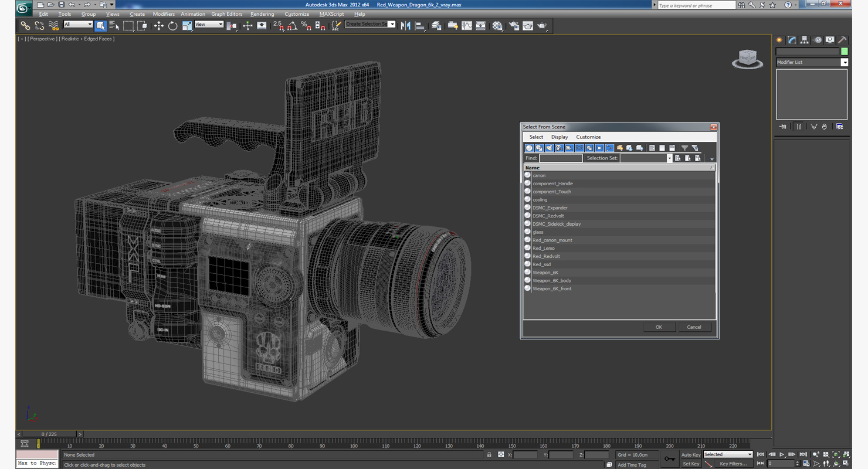Open Curve Editor icon in toolbar
This screenshot has width=868, height=469.
point(467,26)
